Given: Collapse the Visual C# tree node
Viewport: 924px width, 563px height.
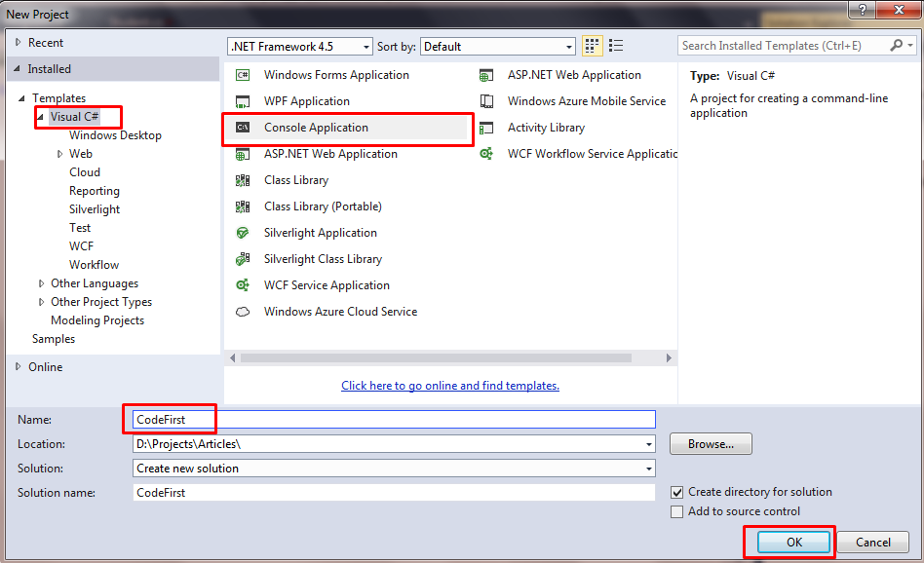Looking at the screenshot, I should tap(41, 117).
